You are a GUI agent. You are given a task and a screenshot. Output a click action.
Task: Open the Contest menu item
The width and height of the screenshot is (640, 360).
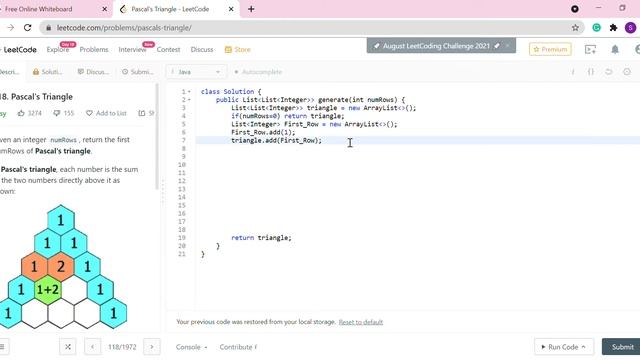[x=168, y=49]
